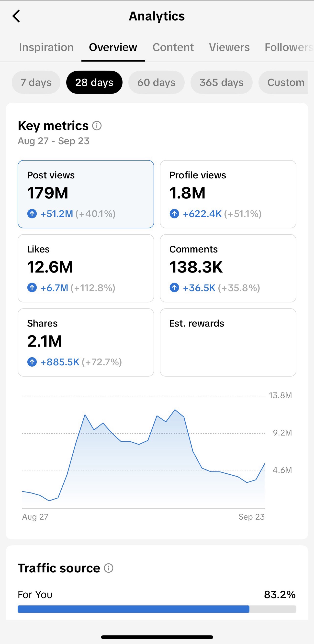Open Traffic source info icon
This screenshot has height=644, width=314.
pyautogui.click(x=109, y=568)
